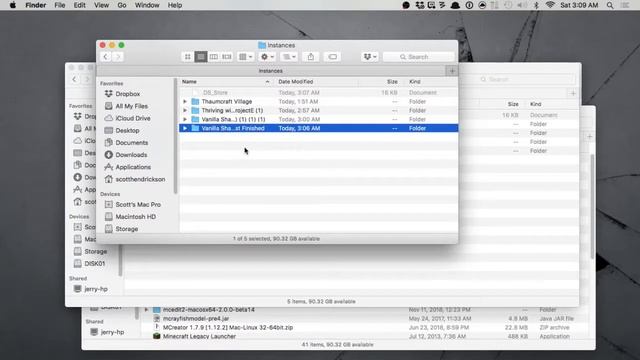Sort by Date Modified column header

point(317,82)
